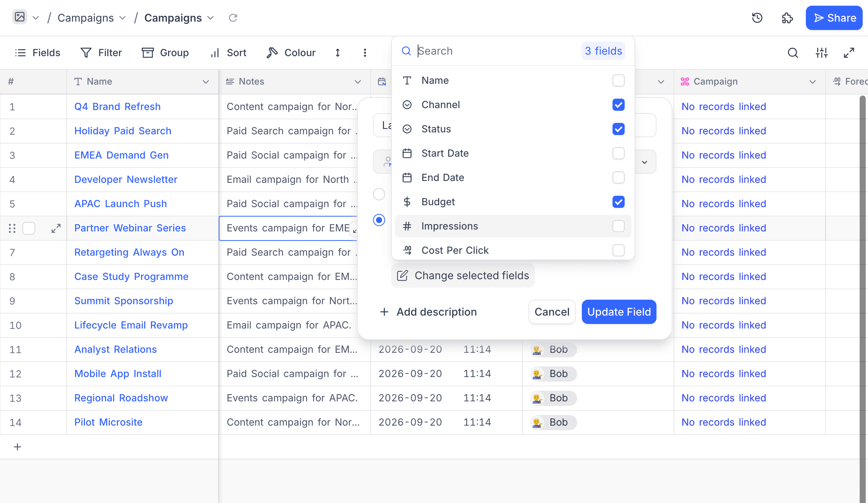Expand the Notes column dropdown arrow
Screen dimensions: 868x503
click(357, 82)
